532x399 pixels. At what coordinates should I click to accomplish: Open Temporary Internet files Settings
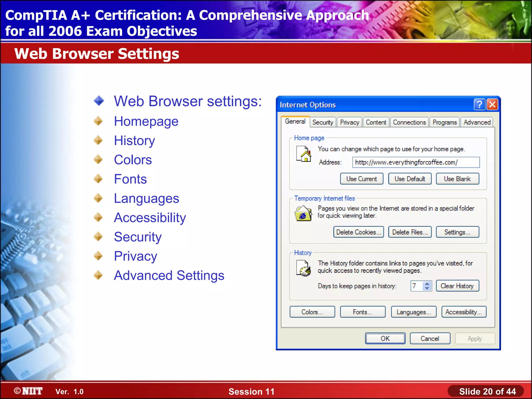pos(457,232)
